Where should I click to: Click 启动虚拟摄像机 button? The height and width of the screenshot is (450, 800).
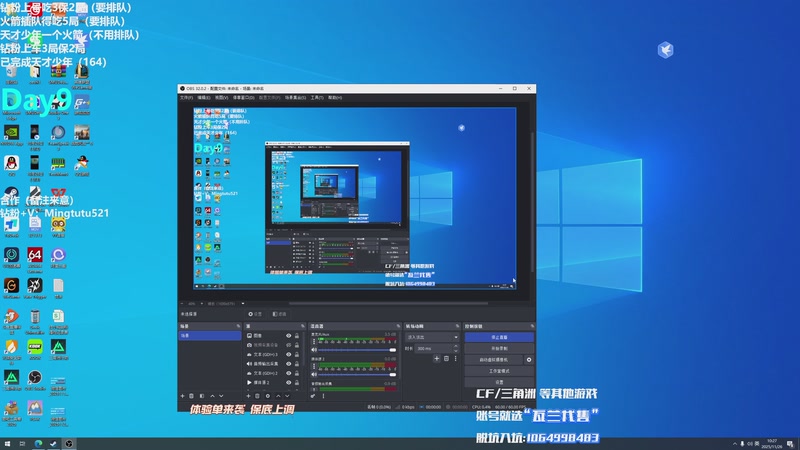click(493, 360)
